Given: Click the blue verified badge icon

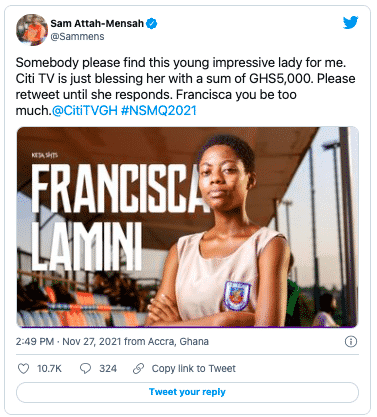Looking at the screenshot, I should pyautogui.click(x=152, y=24).
